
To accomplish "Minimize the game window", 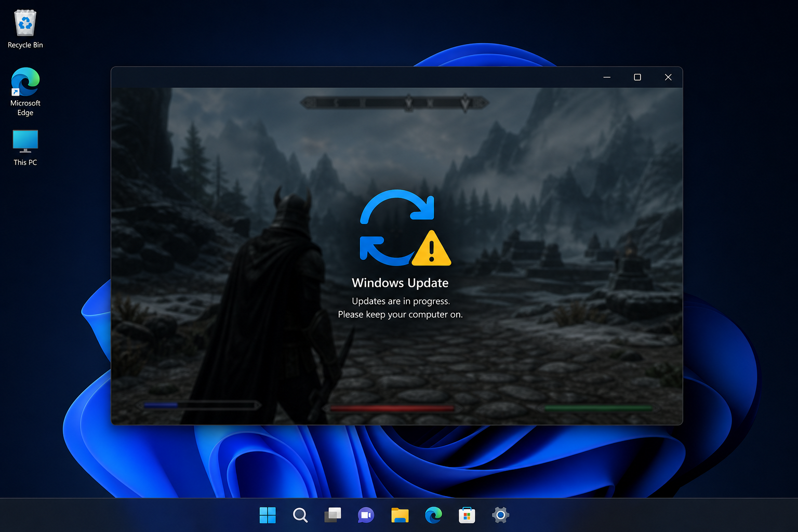I will tap(607, 77).
